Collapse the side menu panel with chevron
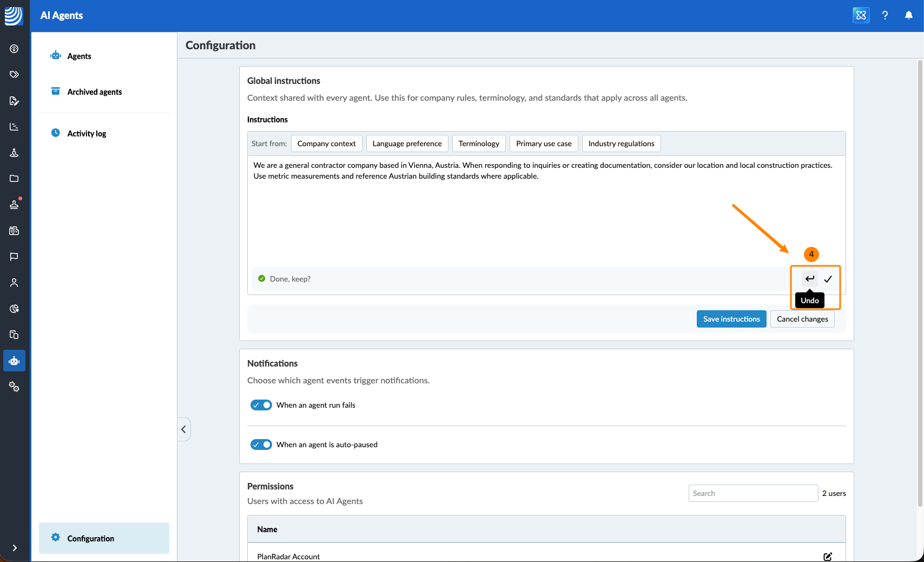 (184, 429)
